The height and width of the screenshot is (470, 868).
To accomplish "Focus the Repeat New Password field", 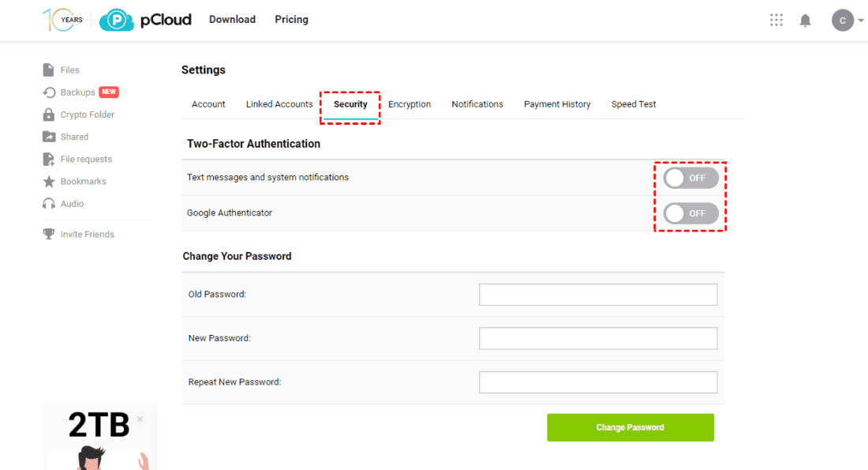I will tap(597, 382).
